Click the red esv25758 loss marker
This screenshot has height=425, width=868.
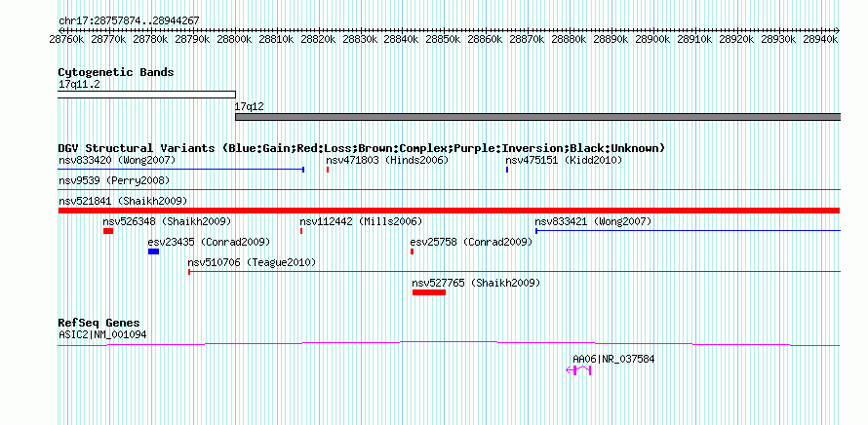point(412,251)
